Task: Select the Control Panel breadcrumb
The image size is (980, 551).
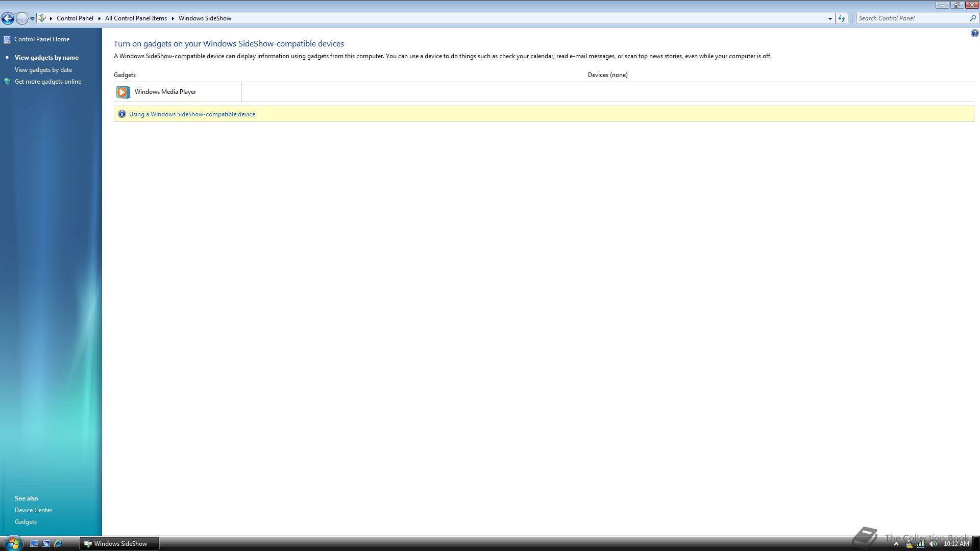Action: point(75,18)
